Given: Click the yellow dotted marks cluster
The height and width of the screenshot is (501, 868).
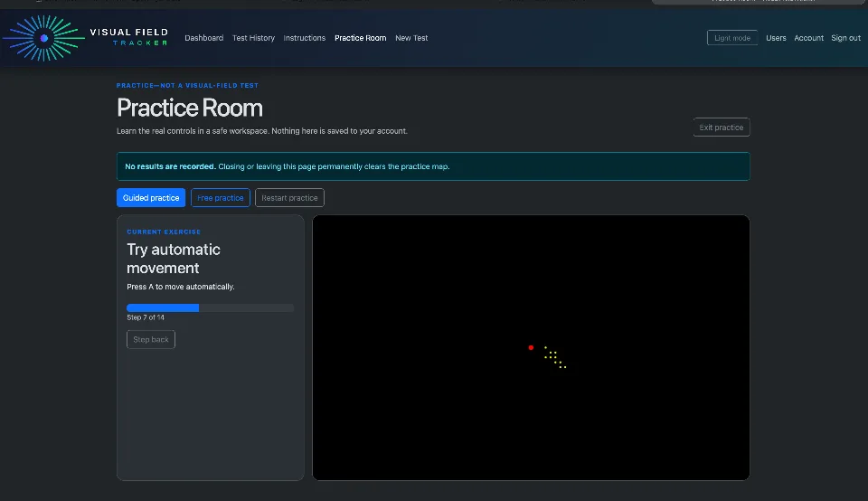Looking at the screenshot, I should pos(554,357).
